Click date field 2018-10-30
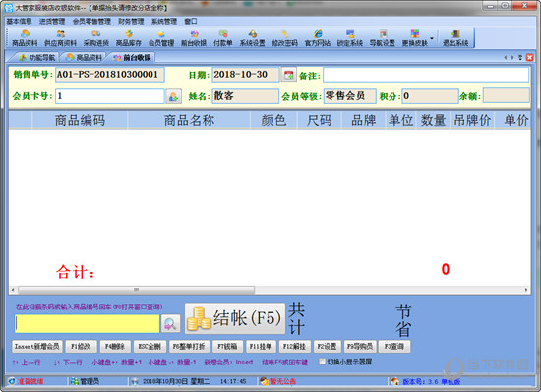 point(245,75)
